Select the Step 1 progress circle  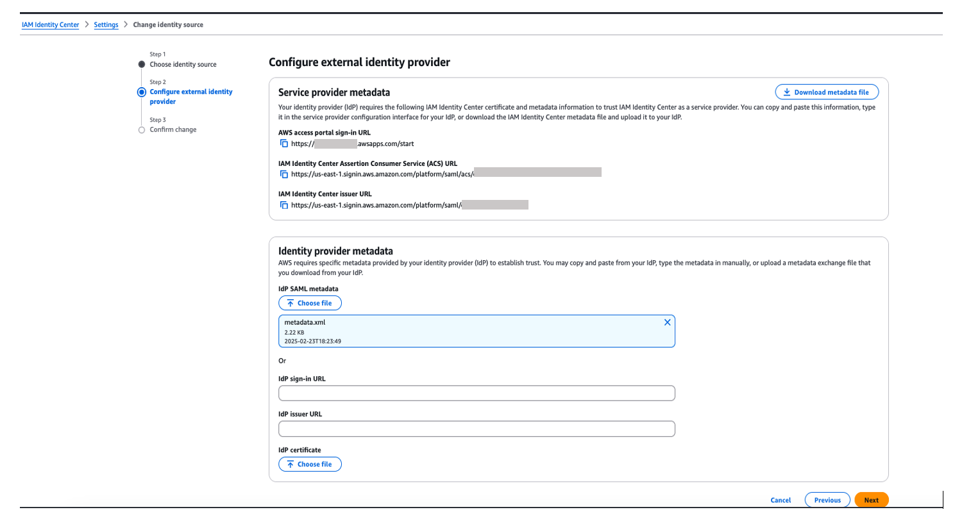[141, 64]
